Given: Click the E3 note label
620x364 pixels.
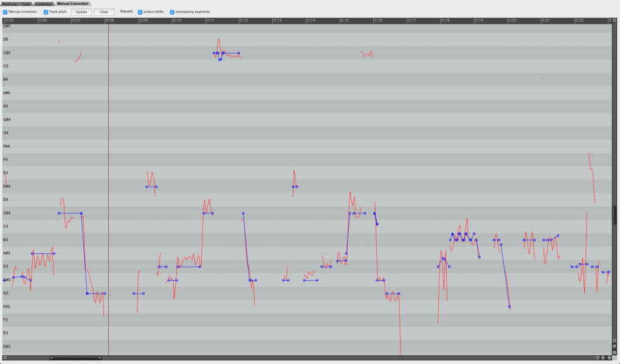Looking at the screenshot, I should tap(5, 333).
